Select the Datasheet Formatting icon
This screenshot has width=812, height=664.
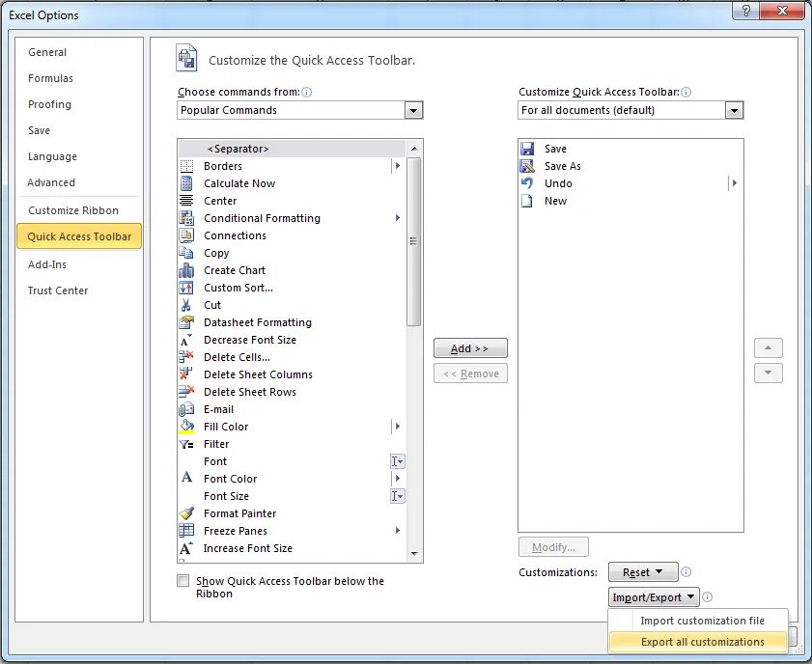(x=186, y=322)
